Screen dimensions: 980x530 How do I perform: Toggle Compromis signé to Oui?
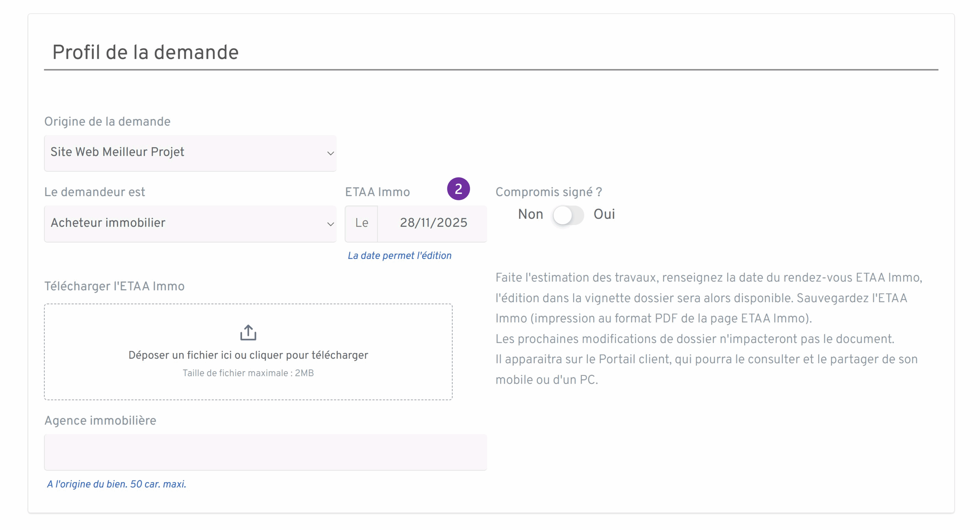pyautogui.click(x=577, y=215)
